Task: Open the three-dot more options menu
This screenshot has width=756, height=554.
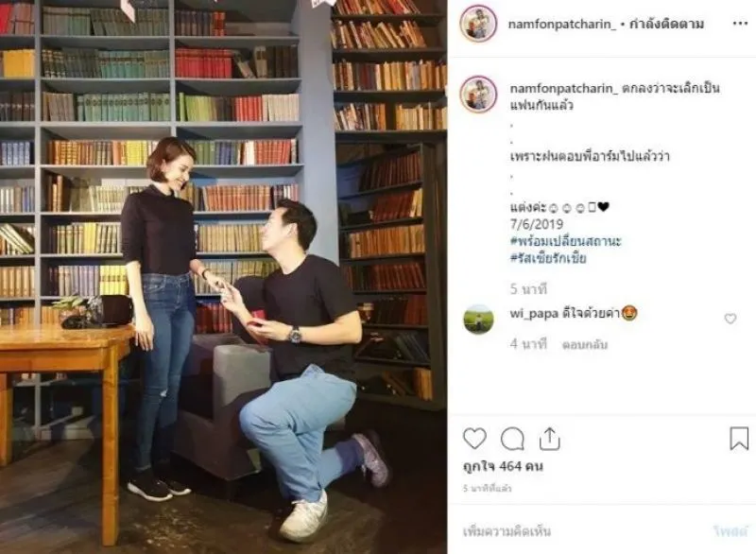Action: 740,24
